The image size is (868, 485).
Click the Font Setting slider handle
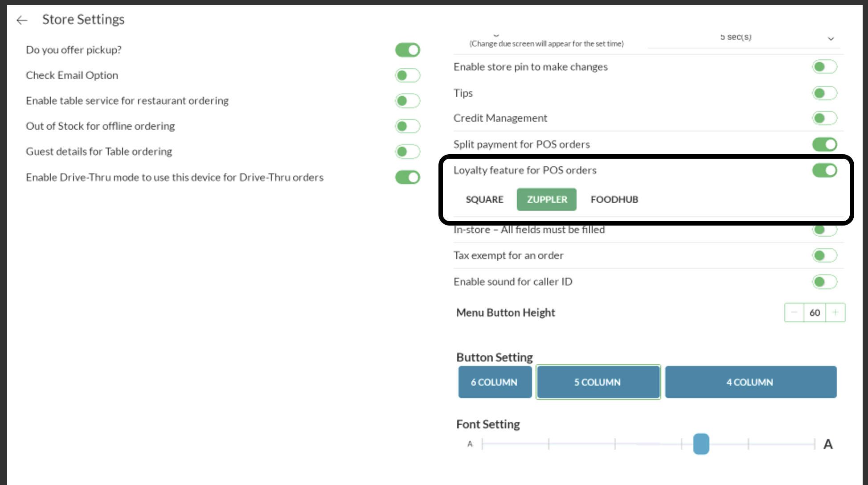pyautogui.click(x=701, y=444)
